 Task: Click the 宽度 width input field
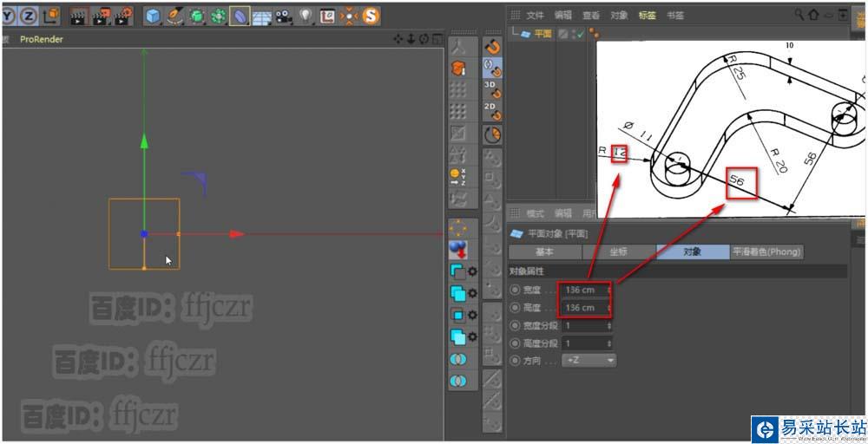[x=585, y=290]
